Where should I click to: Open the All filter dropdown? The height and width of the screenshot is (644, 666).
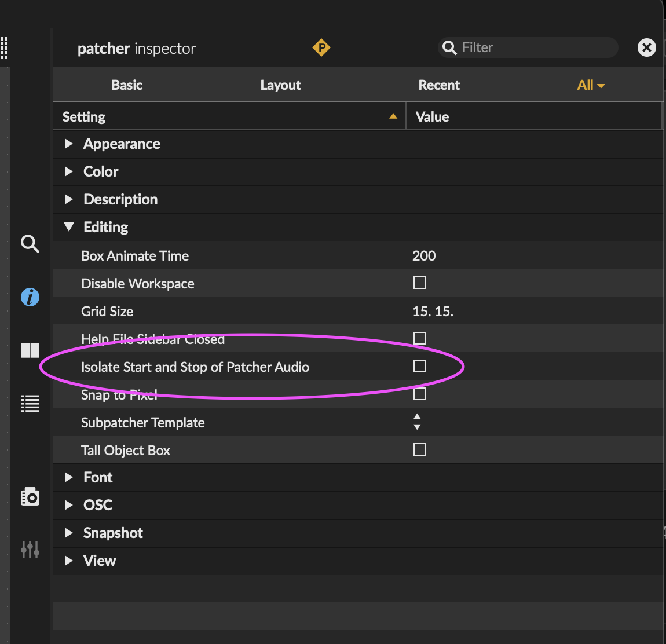(591, 85)
